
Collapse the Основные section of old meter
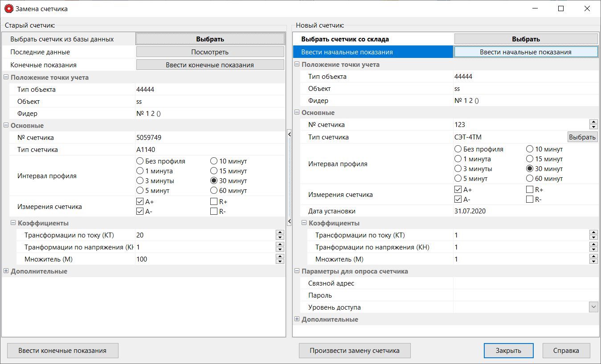[5, 125]
